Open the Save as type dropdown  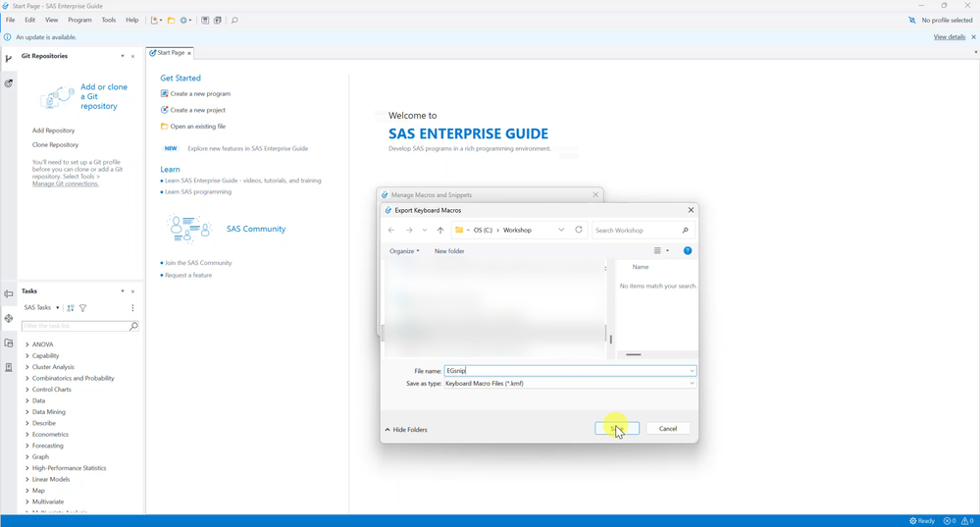[692, 383]
